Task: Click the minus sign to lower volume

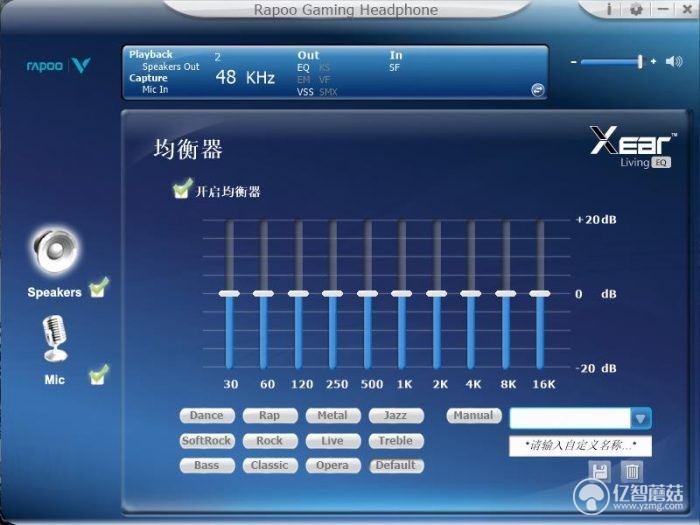Action: (574, 62)
